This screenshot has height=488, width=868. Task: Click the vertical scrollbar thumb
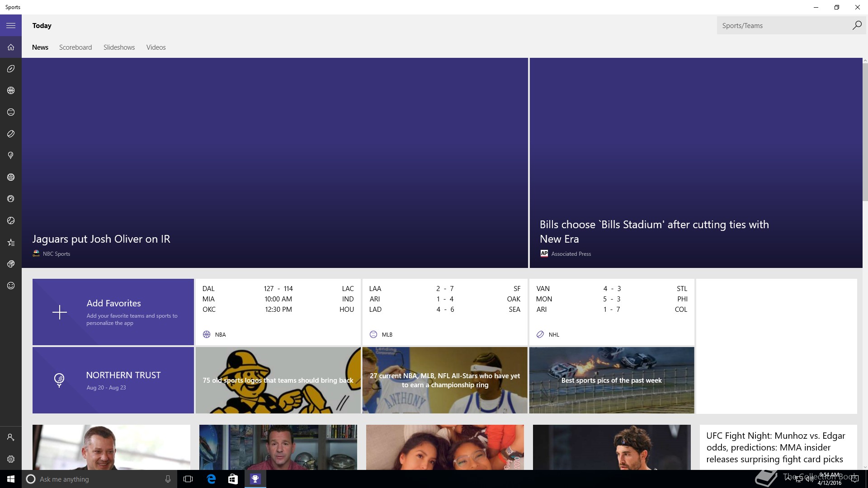[x=865, y=132]
